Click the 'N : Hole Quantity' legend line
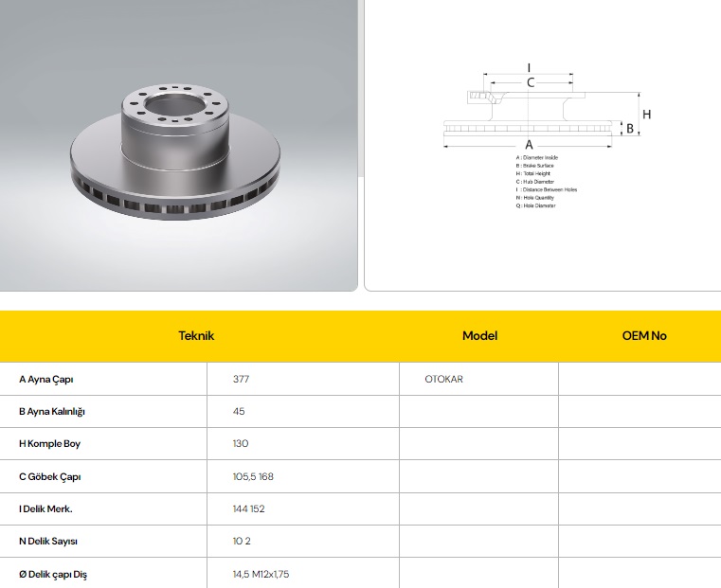The height and width of the screenshot is (588, 721). (x=534, y=198)
